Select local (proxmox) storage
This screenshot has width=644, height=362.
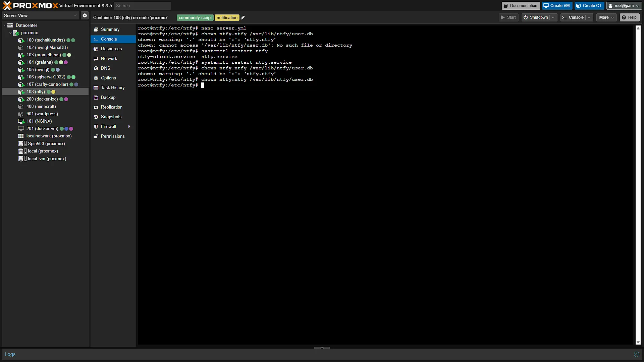45,151
